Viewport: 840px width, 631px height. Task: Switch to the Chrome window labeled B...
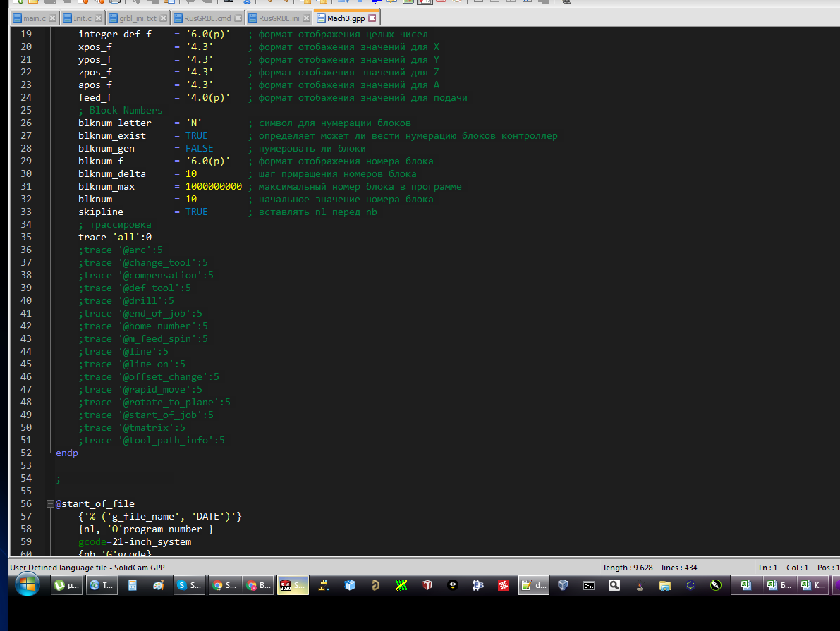point(259,585)
